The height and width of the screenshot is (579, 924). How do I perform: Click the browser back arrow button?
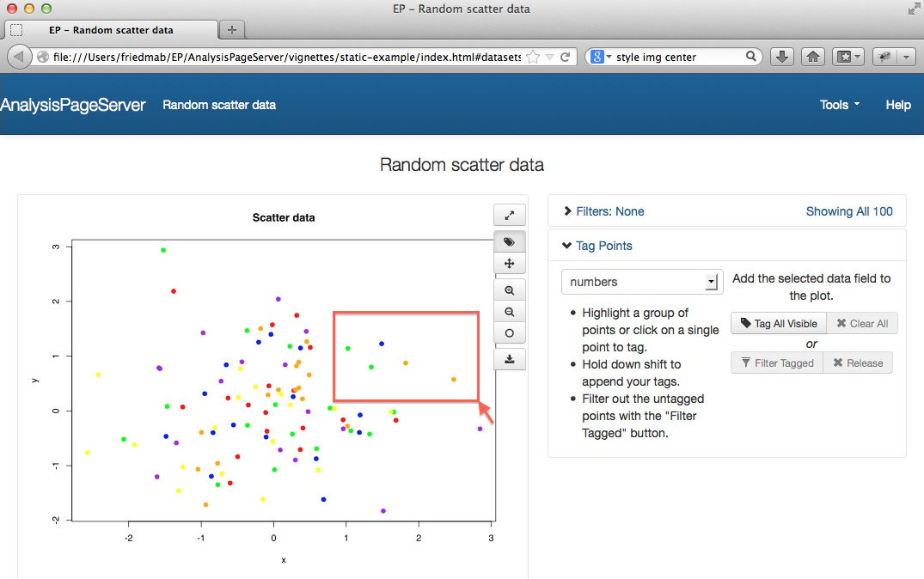[x=19, y=57]
